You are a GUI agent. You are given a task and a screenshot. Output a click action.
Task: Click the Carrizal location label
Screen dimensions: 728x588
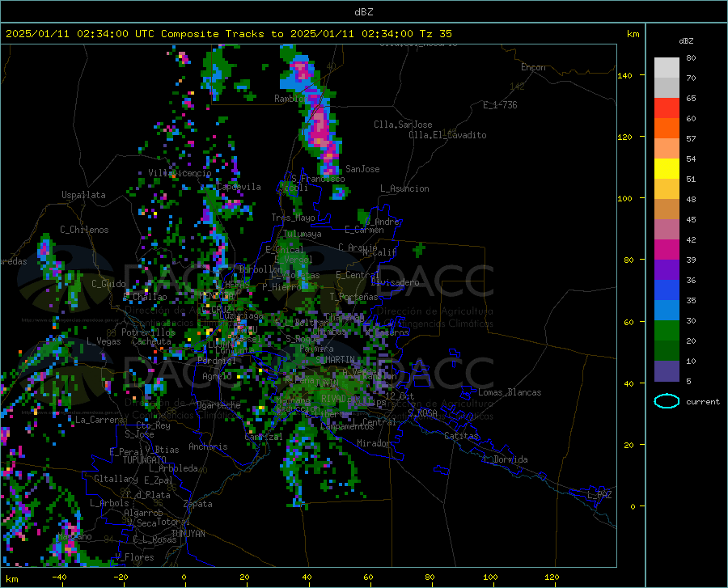point(263,438)
